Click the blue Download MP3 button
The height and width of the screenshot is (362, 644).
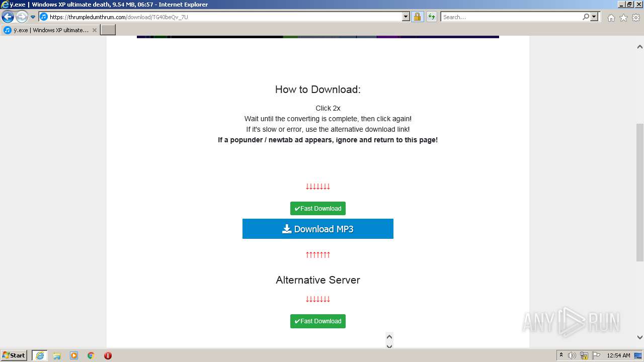318,229
